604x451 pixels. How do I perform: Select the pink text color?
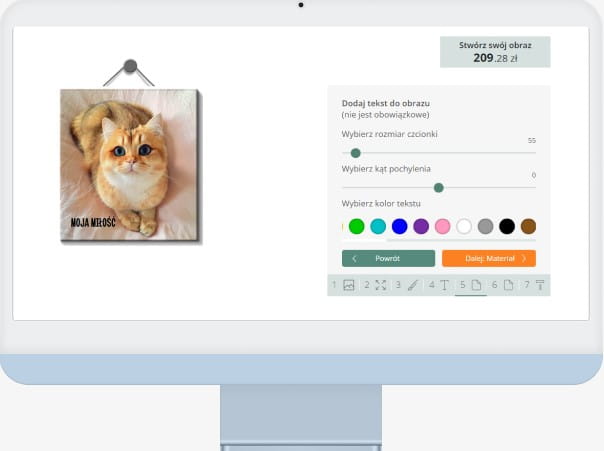(443, 226)
